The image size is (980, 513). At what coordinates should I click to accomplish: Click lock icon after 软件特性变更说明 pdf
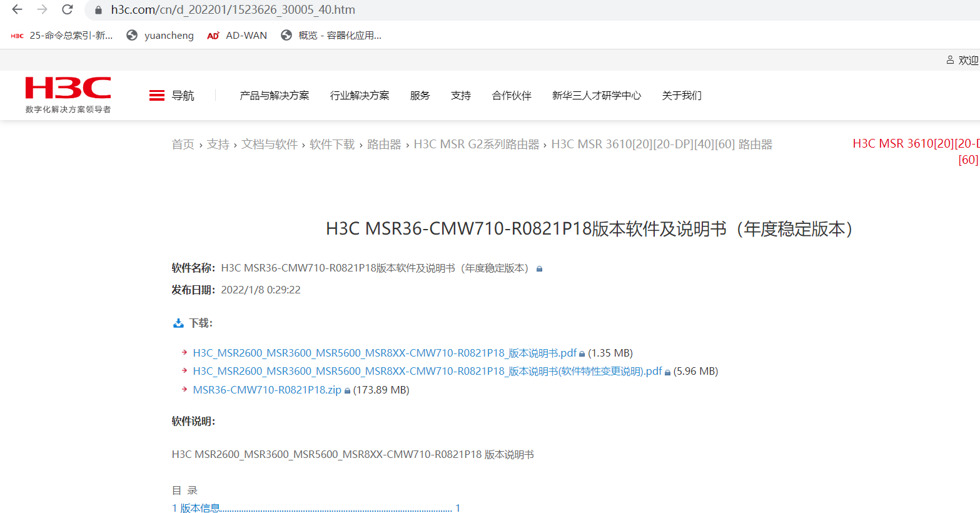pos(667,372)
